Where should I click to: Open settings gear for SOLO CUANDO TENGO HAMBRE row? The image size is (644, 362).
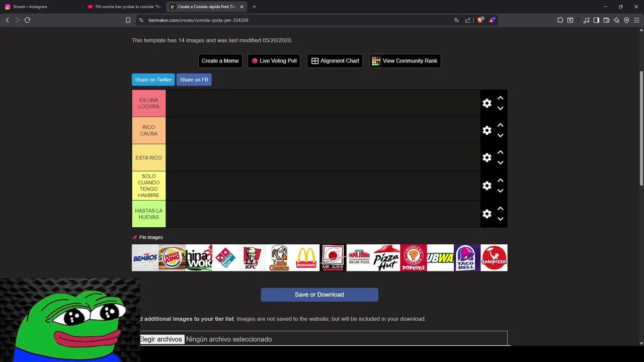tap(487, 186)
